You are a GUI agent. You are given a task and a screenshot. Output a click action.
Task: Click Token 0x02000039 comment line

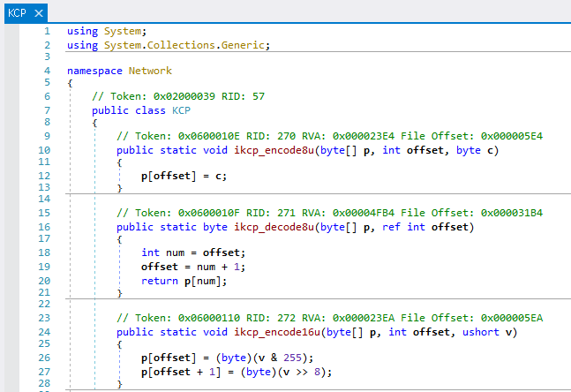click(x=178, y=96)
